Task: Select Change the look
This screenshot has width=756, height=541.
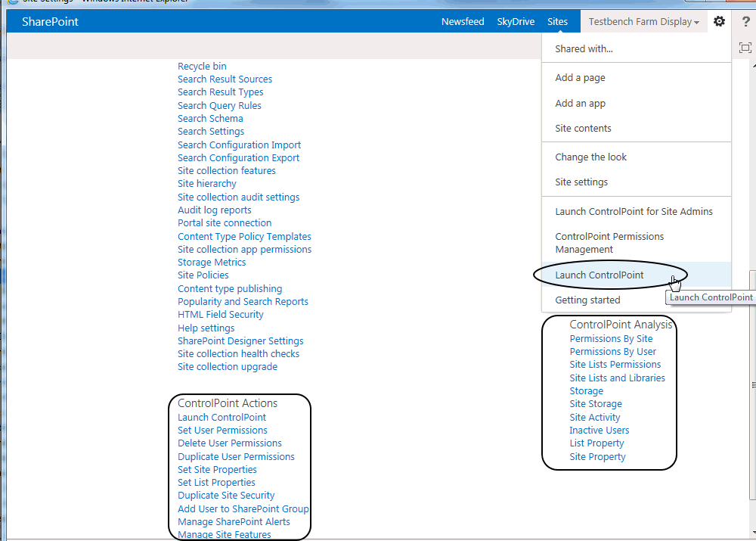Action: [x=590, y=157]
